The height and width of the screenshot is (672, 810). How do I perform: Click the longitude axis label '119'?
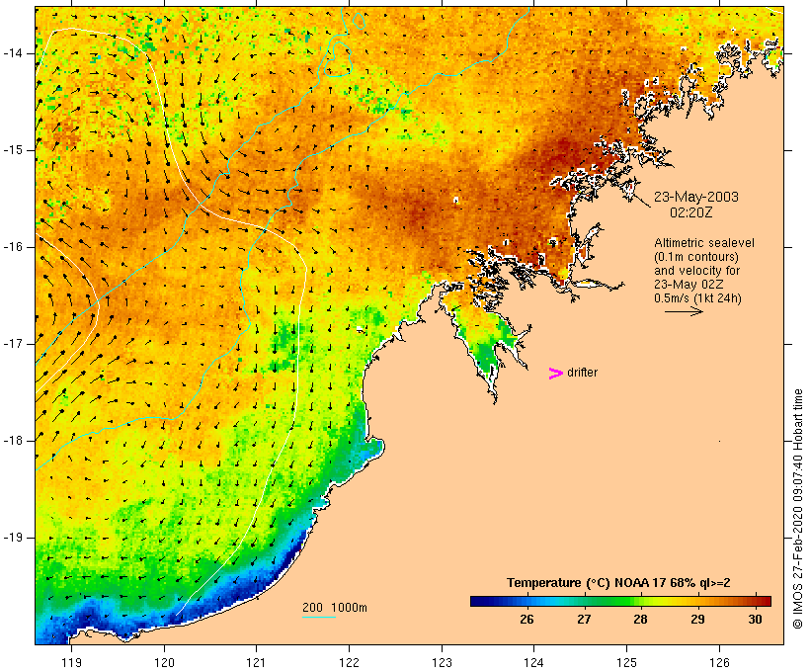pyautogui.click(x=71, y=663)
